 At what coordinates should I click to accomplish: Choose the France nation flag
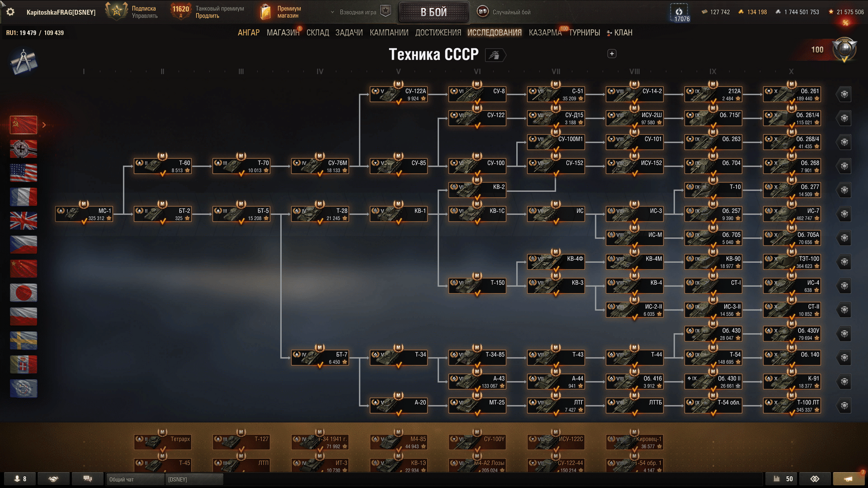24,197
